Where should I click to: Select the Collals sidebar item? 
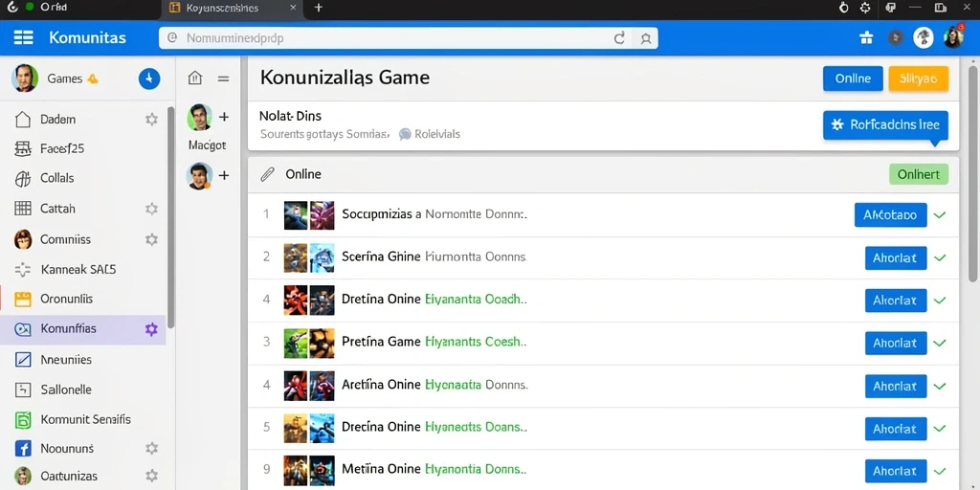click(x=84, y=178)
